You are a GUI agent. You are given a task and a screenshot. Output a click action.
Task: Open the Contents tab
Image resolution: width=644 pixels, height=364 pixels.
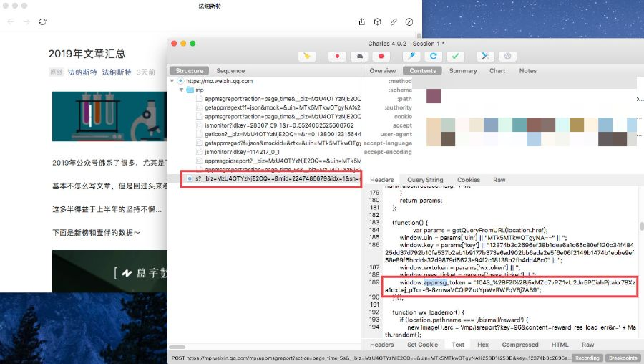click(423, 71)
